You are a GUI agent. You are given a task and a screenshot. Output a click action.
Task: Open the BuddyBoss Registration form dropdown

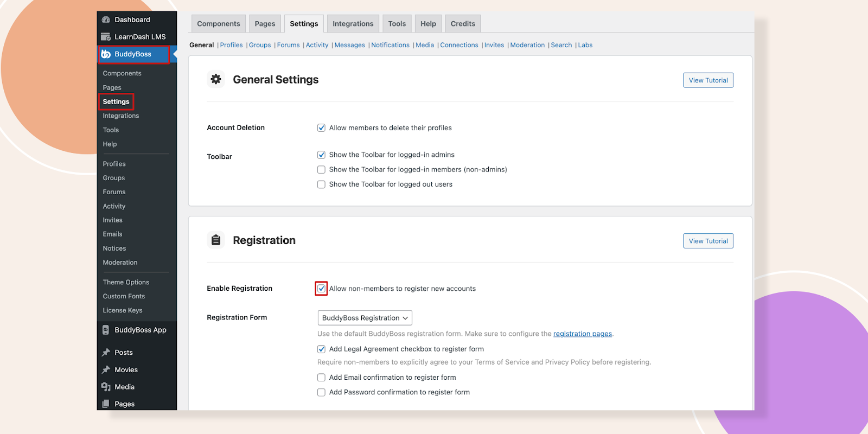[365, 318]
